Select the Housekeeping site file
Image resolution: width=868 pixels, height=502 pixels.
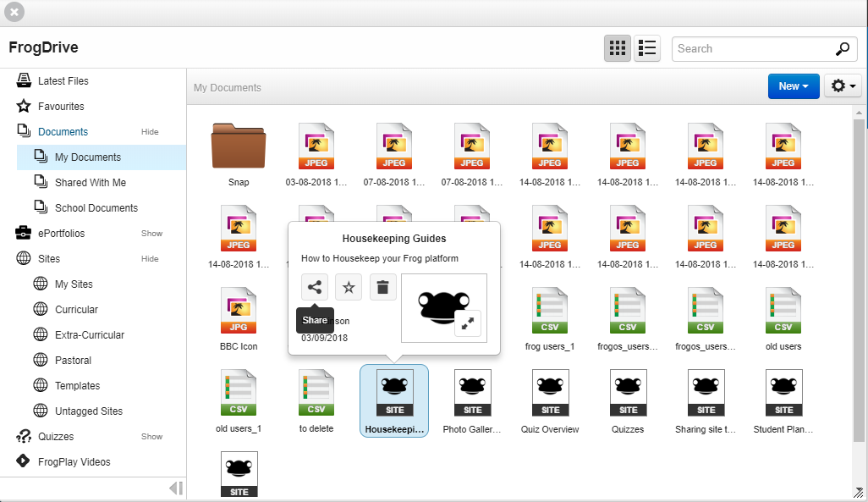[x=394, y=401]
